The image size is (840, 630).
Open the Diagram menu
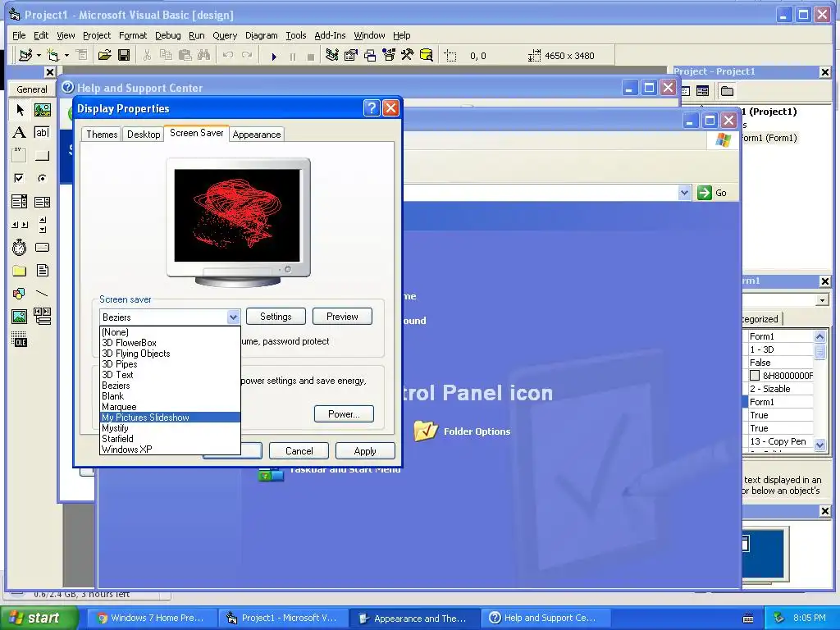262,35
